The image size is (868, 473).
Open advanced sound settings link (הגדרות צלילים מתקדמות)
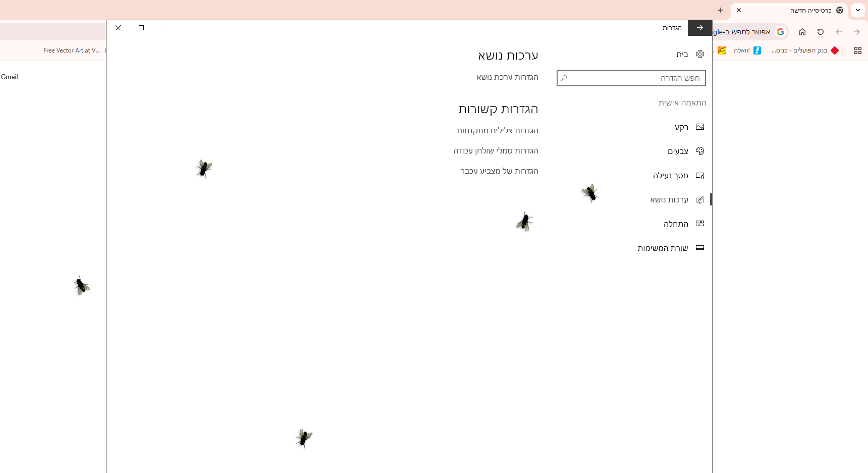(x=498, y=131)
